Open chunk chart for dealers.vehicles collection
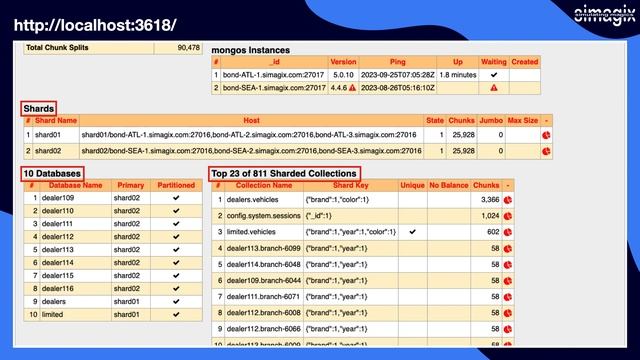This screenshot has width=640, height=360. (x=508, y=200)
